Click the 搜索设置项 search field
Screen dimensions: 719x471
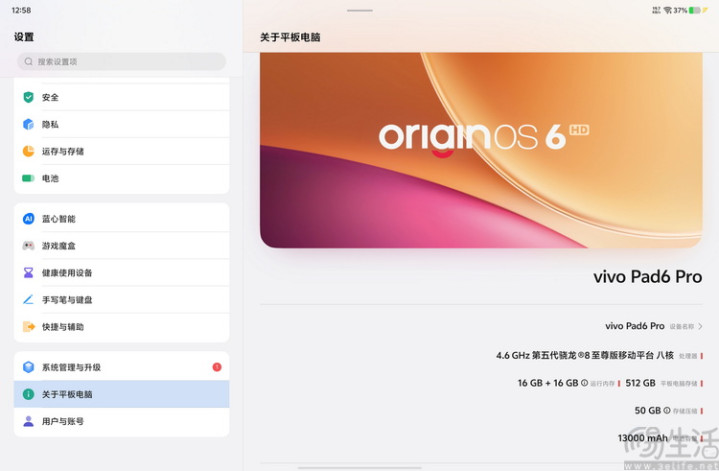coord(122,61)
